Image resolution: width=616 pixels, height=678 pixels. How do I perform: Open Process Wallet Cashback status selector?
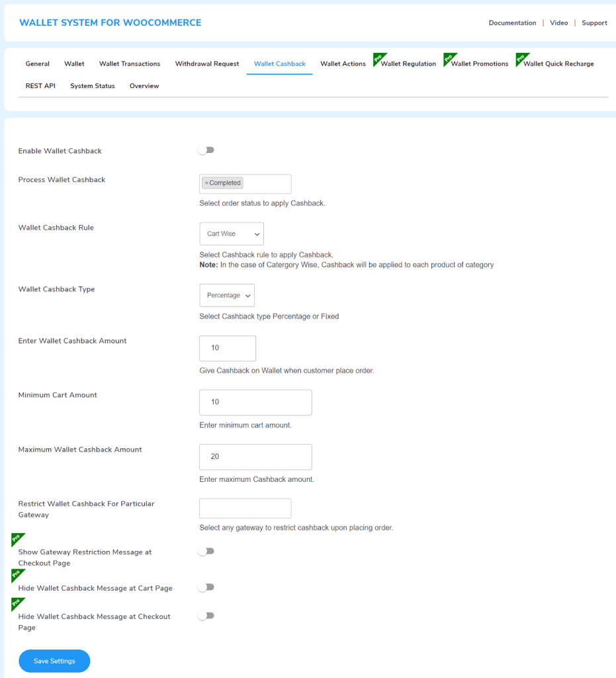[245, 184]
